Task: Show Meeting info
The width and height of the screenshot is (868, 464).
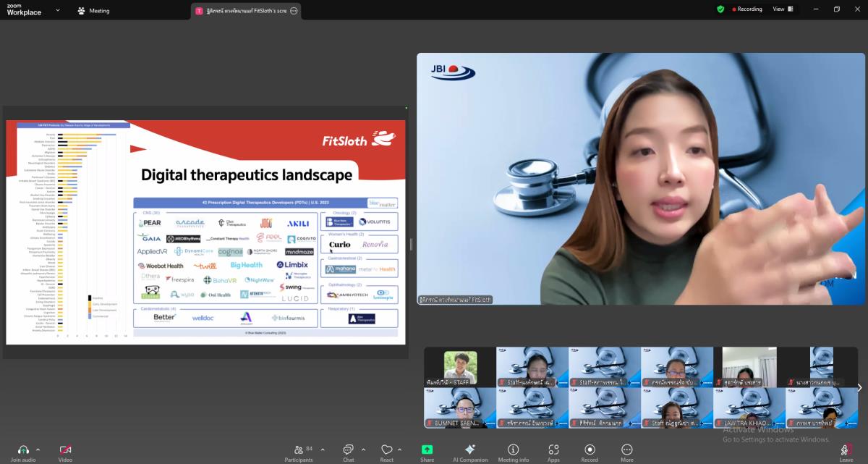Action: (x=513, y=452)
